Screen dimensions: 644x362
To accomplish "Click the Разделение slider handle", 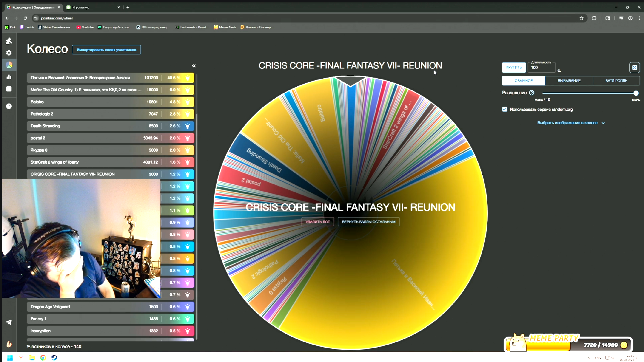I will point(636,93).
